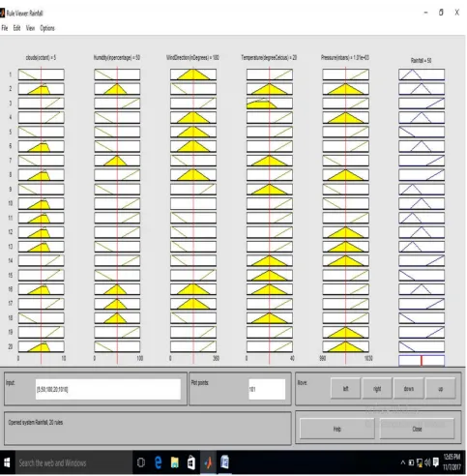Click the Close button in Rule Viewer
This screenshot has height=476, width=467.
[417, 429]
